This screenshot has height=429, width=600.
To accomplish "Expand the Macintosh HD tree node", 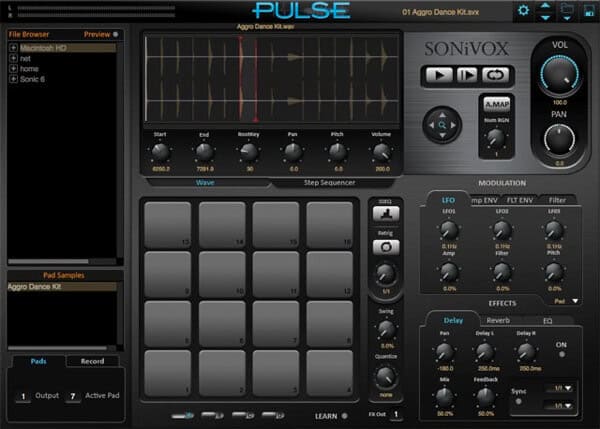I will pyautogui.click(x=13, y=48).
